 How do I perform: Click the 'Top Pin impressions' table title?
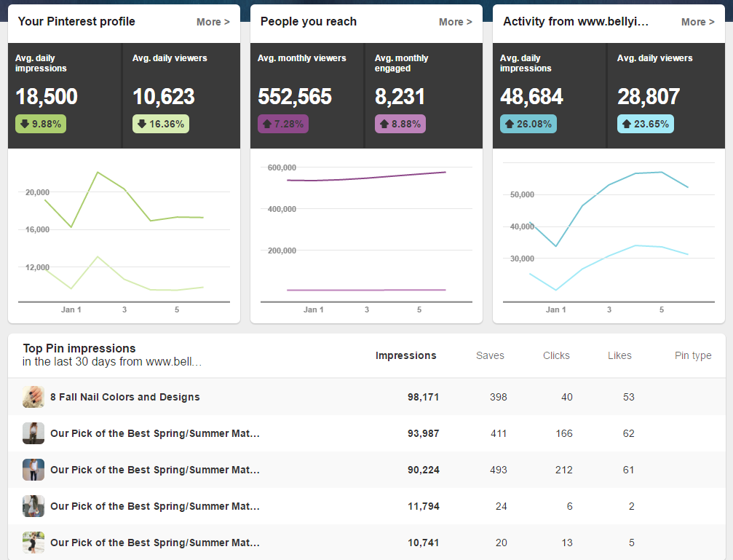point(79,349)
